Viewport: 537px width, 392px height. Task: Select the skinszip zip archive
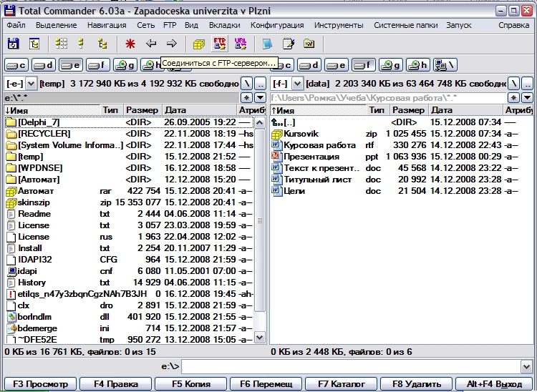tap(130, 202)
